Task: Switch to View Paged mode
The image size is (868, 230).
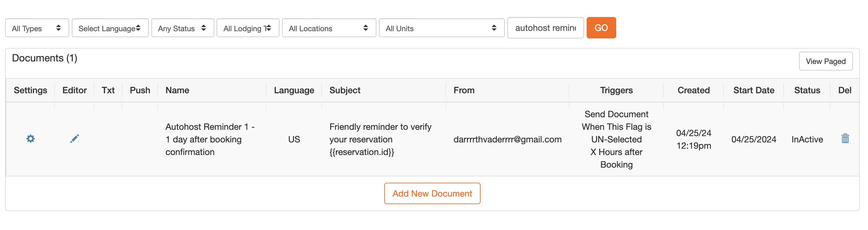Action: (826, 61)
